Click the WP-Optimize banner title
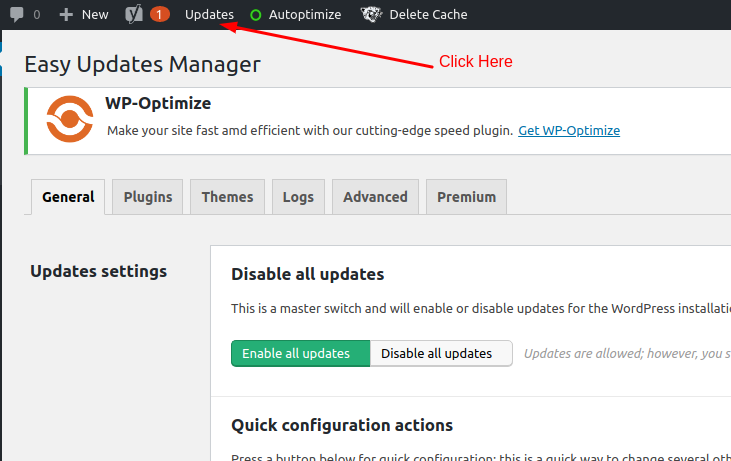This screenshot has width=731, height=461. (x=158, y=103)
